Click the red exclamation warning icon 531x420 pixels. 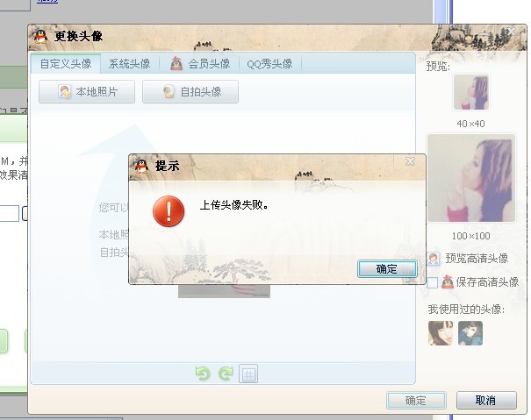(169, 211)
